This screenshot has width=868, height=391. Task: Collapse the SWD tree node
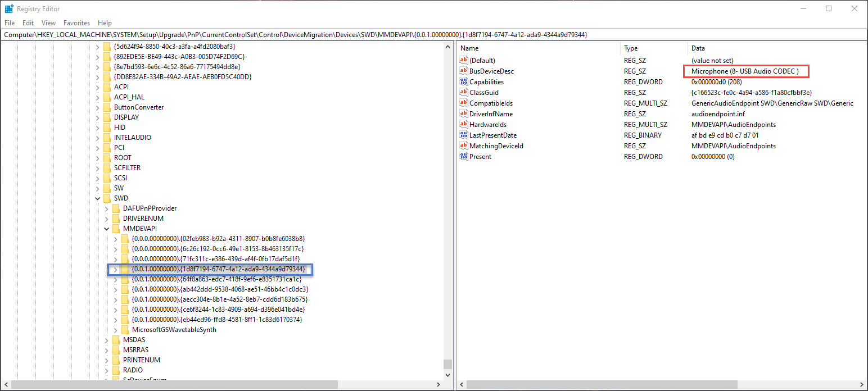98,198
